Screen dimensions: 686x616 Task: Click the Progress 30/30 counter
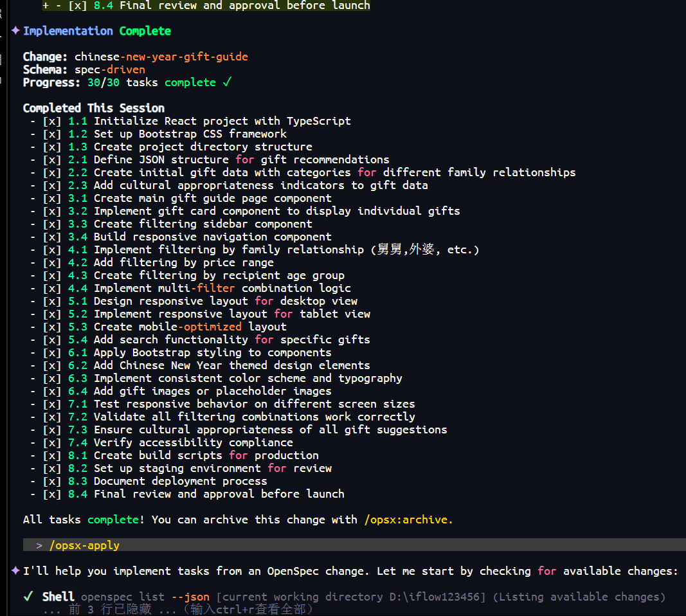coord(104,82)
